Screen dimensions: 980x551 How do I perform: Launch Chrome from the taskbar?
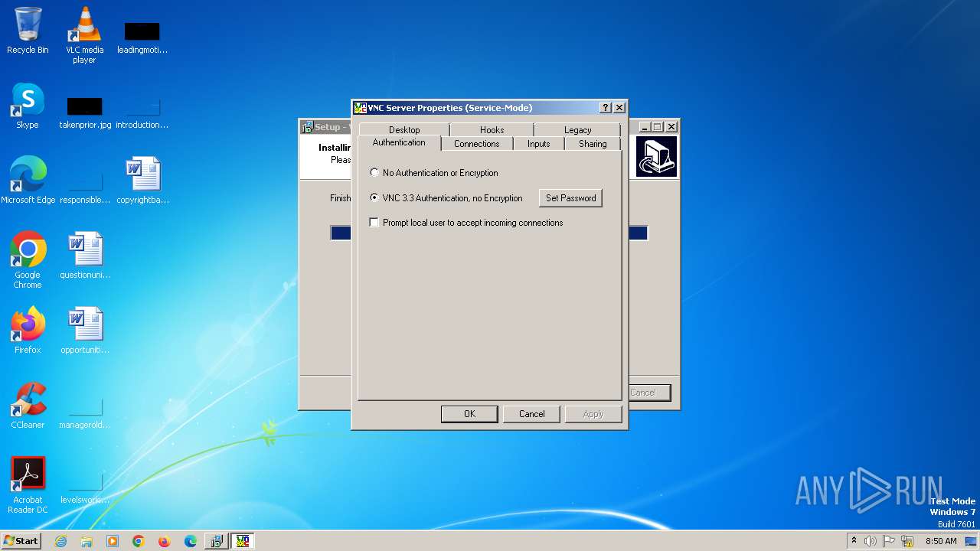(x=139, y=541)
